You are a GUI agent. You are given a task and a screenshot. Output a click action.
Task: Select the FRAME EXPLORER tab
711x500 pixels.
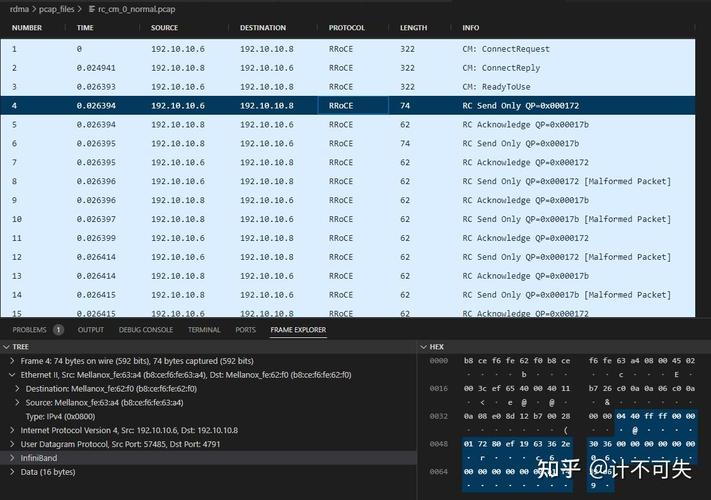pos(298,330)
